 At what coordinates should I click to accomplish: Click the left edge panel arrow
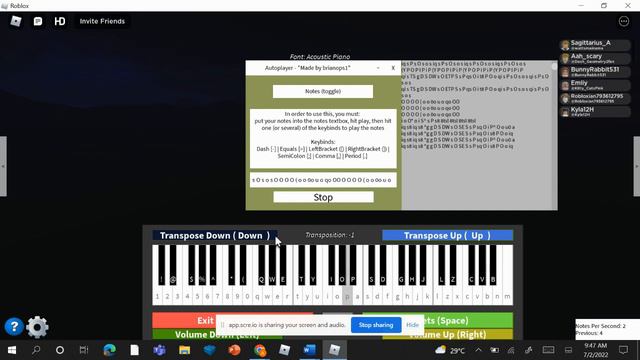(x=3, y=166)
